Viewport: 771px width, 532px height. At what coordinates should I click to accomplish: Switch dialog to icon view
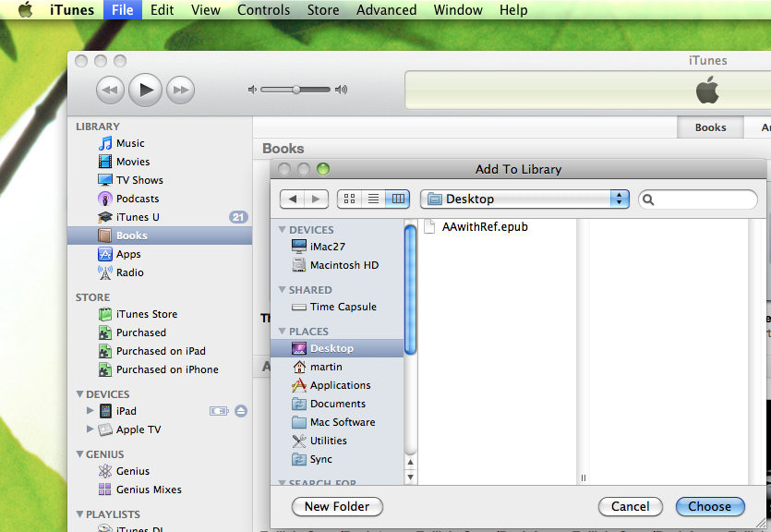[x=350, y=199]
